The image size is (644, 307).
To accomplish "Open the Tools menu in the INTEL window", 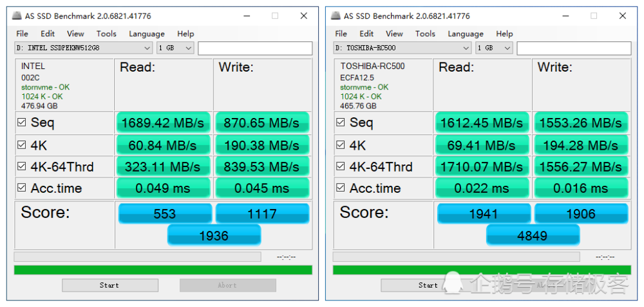I will click(x=106, y=34).
